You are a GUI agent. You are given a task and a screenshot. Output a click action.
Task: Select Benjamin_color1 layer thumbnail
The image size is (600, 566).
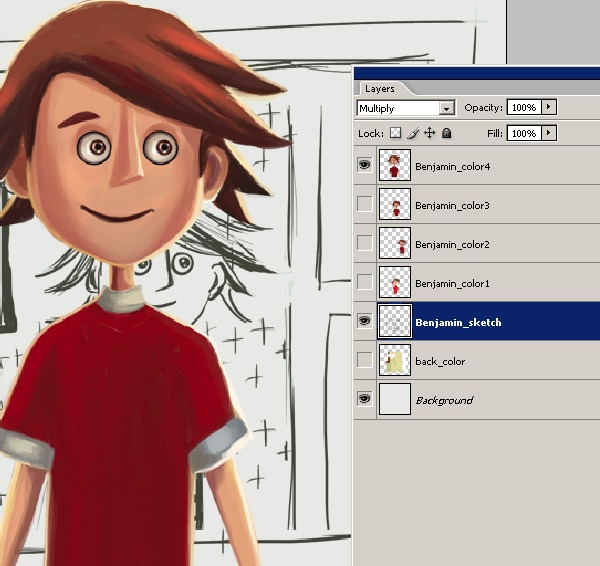(395, 282)
